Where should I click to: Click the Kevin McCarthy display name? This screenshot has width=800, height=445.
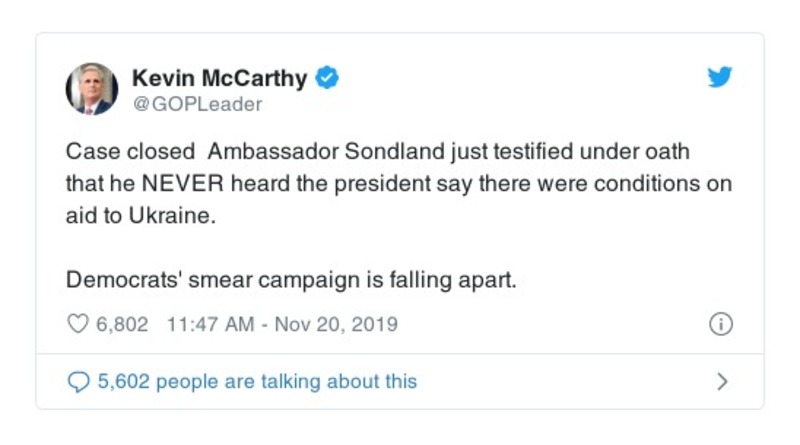pyautogui.click(x=220, y=77)
